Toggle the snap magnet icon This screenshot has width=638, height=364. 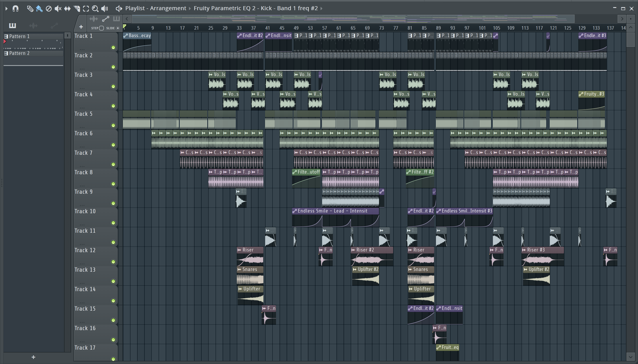(16, 8)
